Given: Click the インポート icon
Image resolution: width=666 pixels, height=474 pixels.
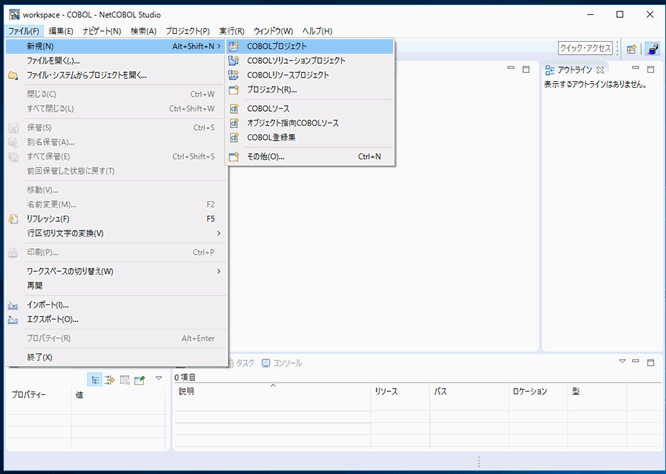Looking at the screenshot, I should tap(13, 305).
